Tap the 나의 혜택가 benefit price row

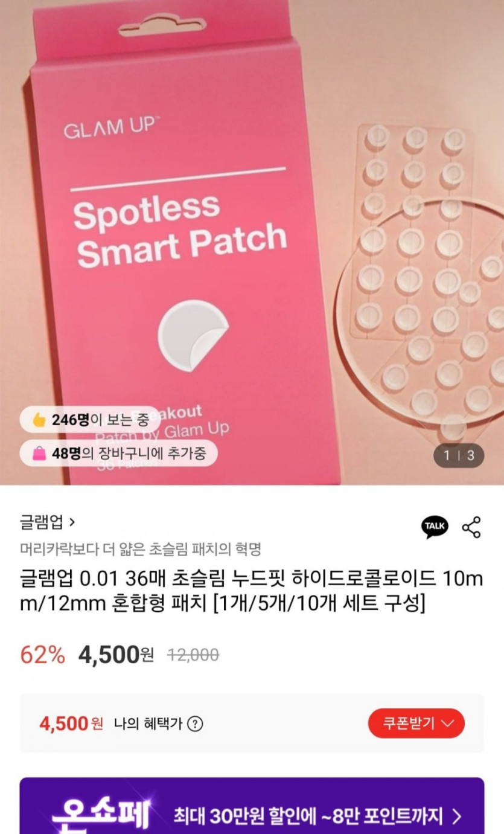pos(252,723)
